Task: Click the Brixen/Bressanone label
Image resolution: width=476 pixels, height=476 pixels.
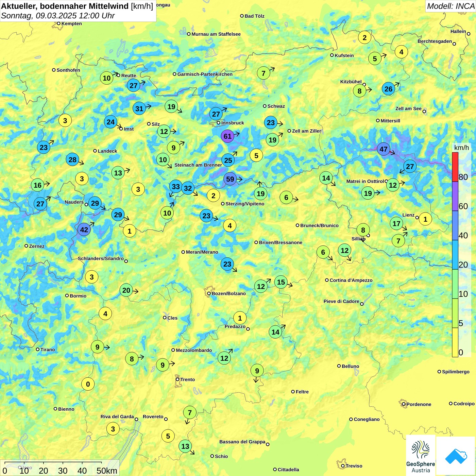Action: tap(280, 242)
